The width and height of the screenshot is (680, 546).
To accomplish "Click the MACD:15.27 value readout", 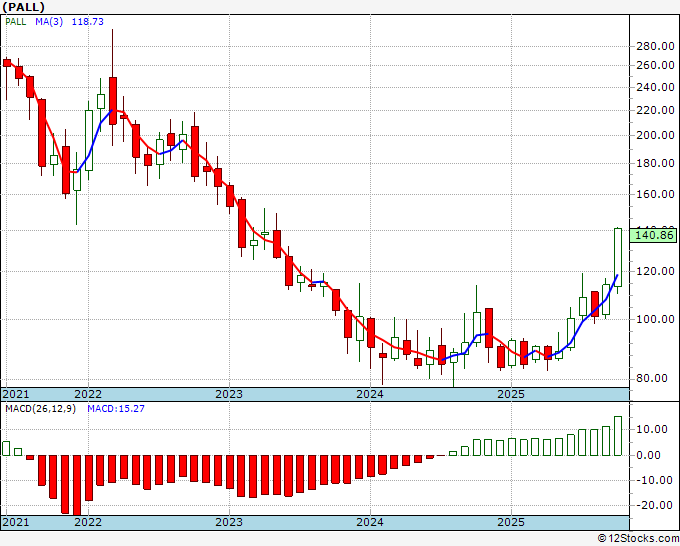I will point(116,409).
